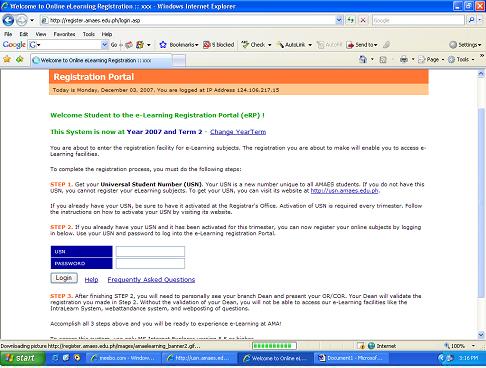The width and height of the screenshot is (486, 368).
Task: Click the Home icon in command bar
Action: click(363, 60)
